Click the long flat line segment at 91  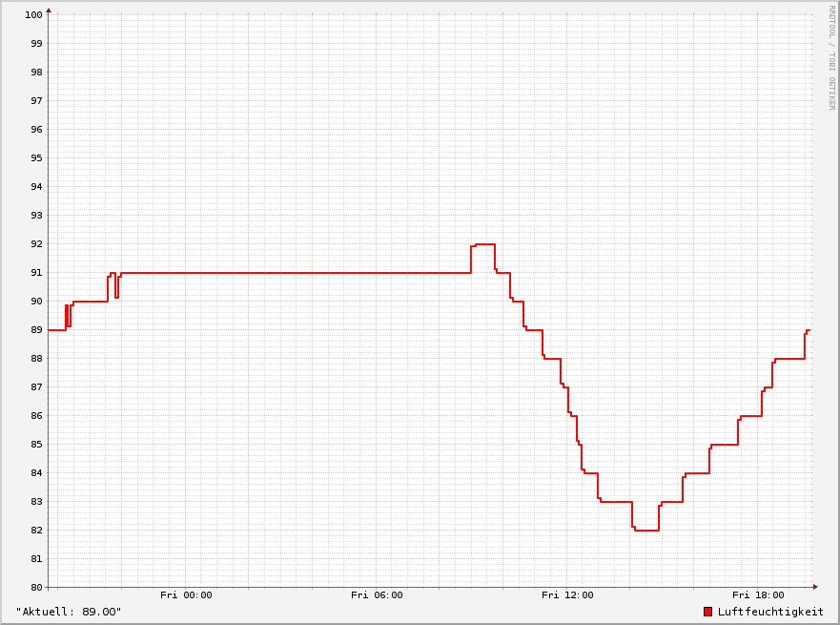(296, 273)
